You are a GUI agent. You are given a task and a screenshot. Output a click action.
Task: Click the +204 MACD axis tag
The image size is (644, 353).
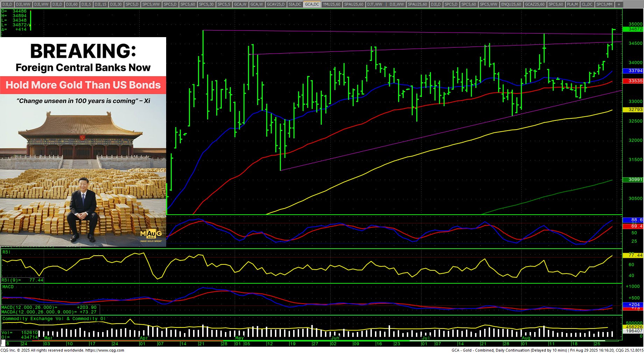point(633,305)
